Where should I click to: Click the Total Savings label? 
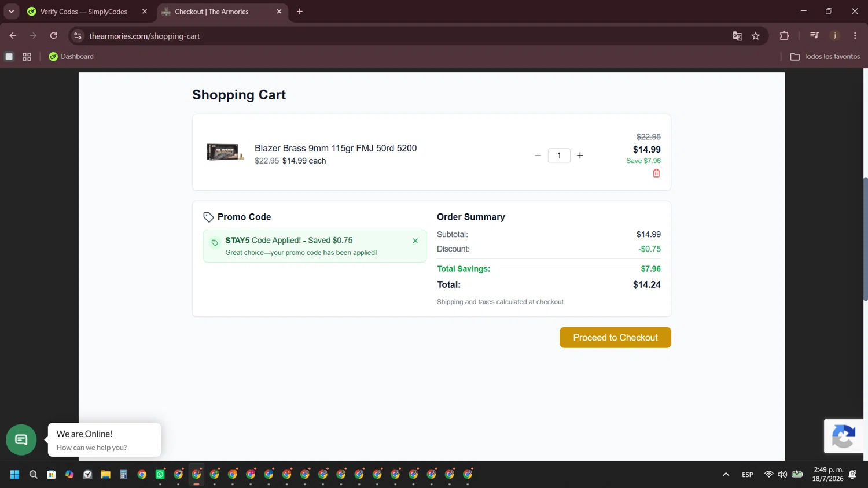click(464, 269)
